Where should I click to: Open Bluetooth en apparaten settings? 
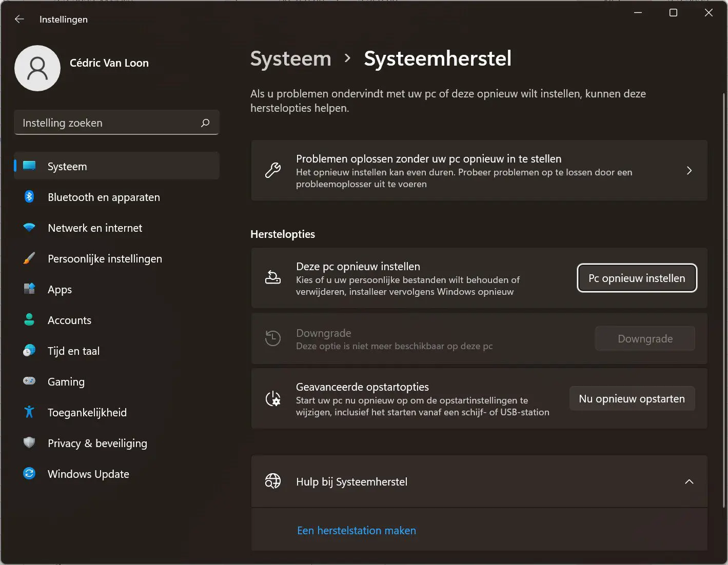point(117,197)
